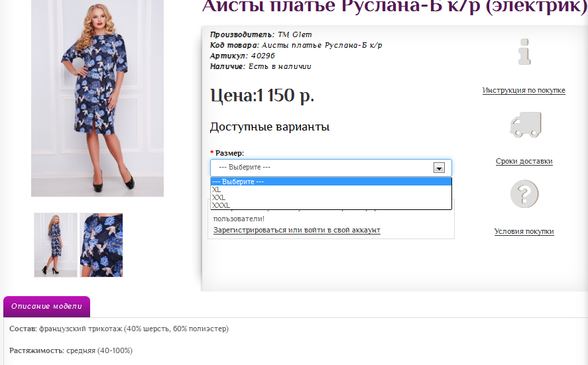Open the fabric close-up thumbnail
Screen dimensions: 588x365
pyautogui.click(x=101, y=245)
